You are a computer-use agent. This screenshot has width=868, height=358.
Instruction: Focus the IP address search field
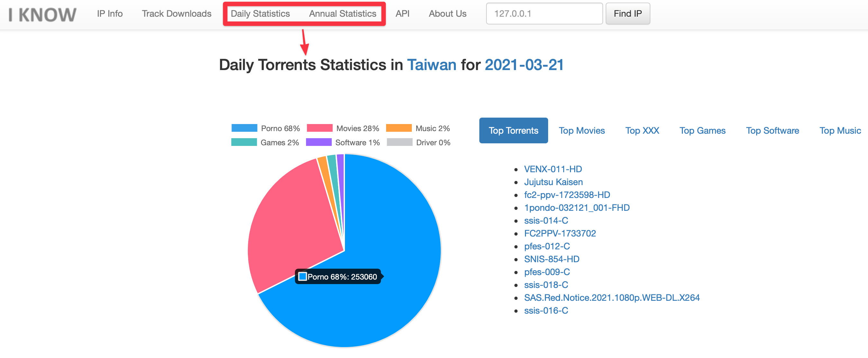tap(544, 13)
